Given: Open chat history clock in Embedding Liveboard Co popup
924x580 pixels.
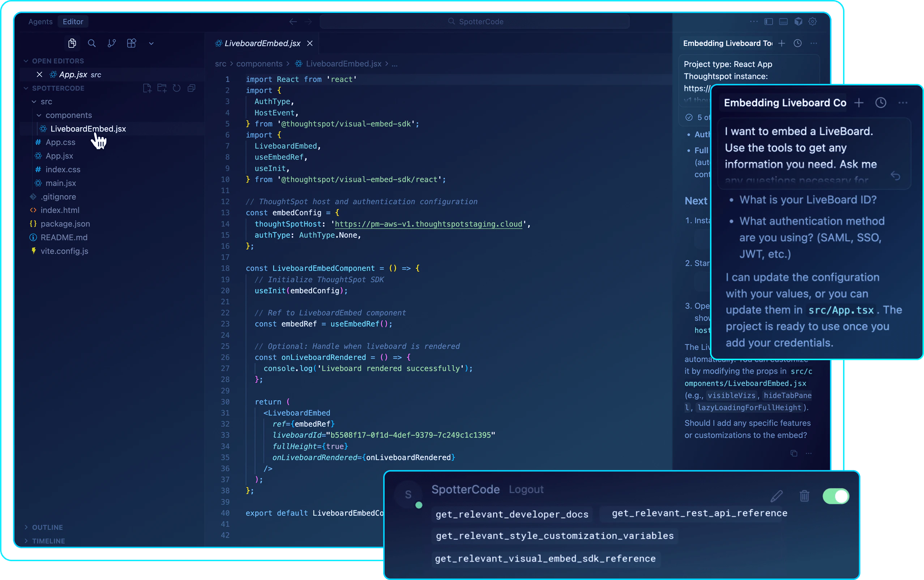Looking at the screenshot, I should coord(881,103).
